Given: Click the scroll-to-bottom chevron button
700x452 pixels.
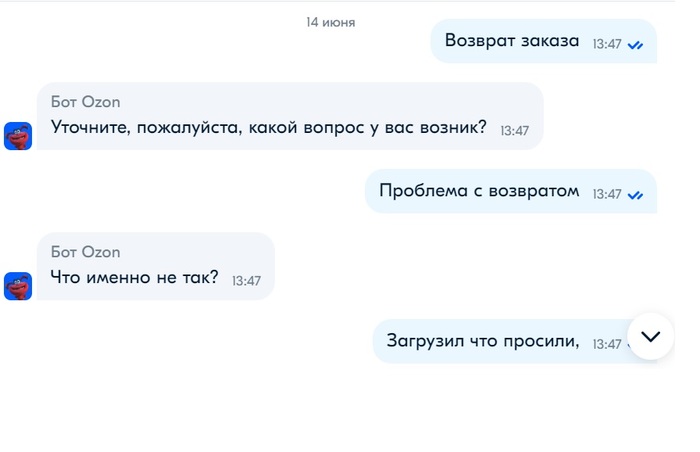Looking at the screenshot, I should coord(650,336).
